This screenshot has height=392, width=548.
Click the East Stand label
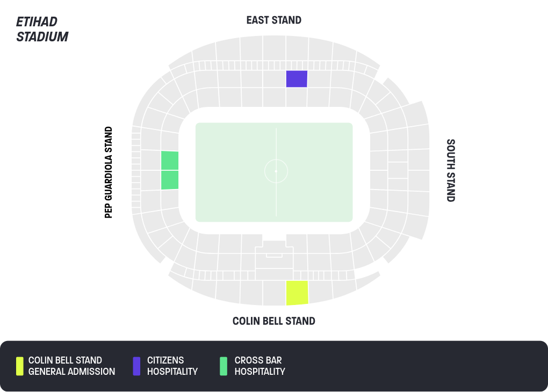[274, 20]
